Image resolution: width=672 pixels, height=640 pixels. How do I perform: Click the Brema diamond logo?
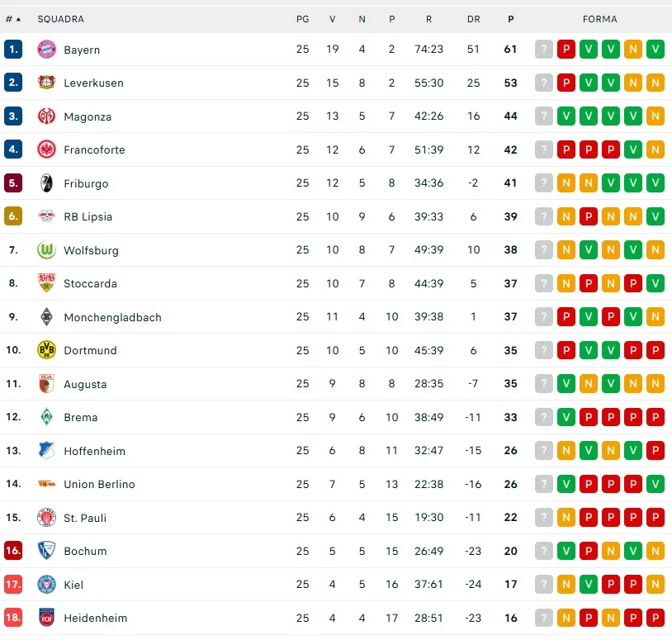click(x=46, y=417)
